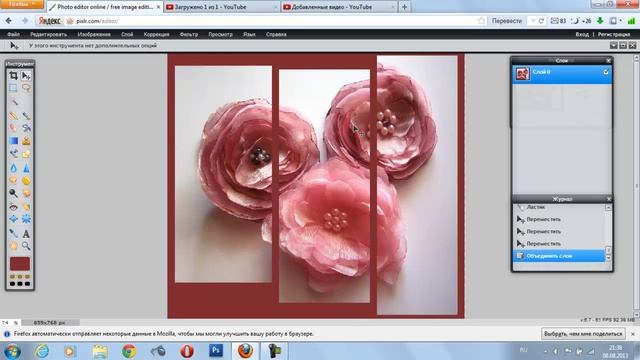
Task: Select the Spot Heal tool
Action: 26,207
